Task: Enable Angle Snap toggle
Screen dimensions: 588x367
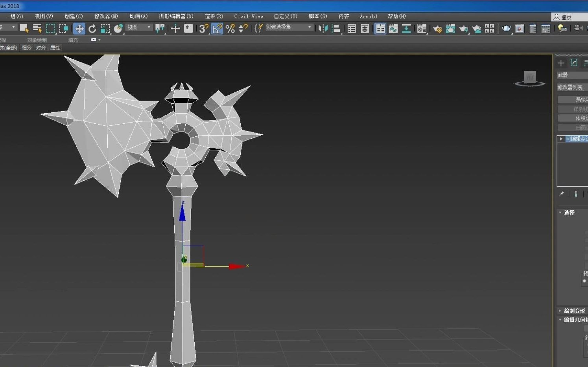Action: pos(217,28)
